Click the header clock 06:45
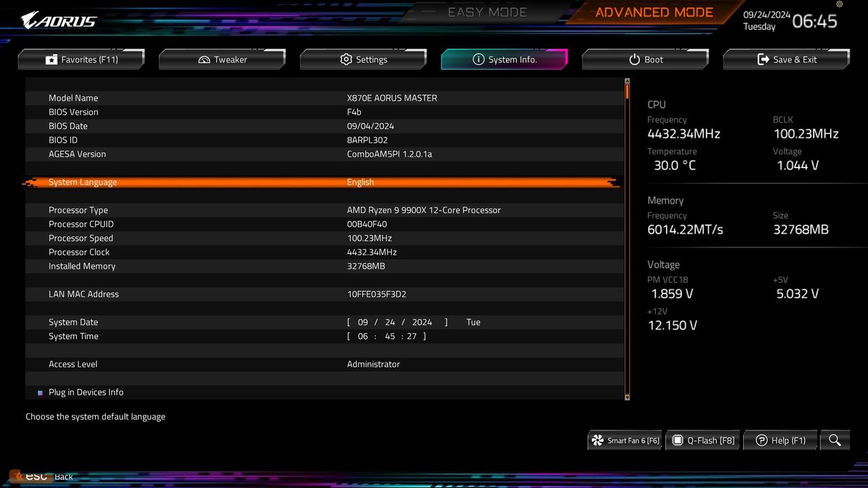Image resolution: width=868 pixels, height=488 pixels. point(814,21)
